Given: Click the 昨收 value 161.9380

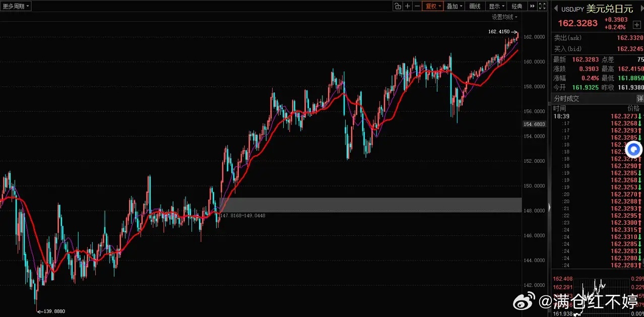Looking at the screenshot, I should [631, 87].
